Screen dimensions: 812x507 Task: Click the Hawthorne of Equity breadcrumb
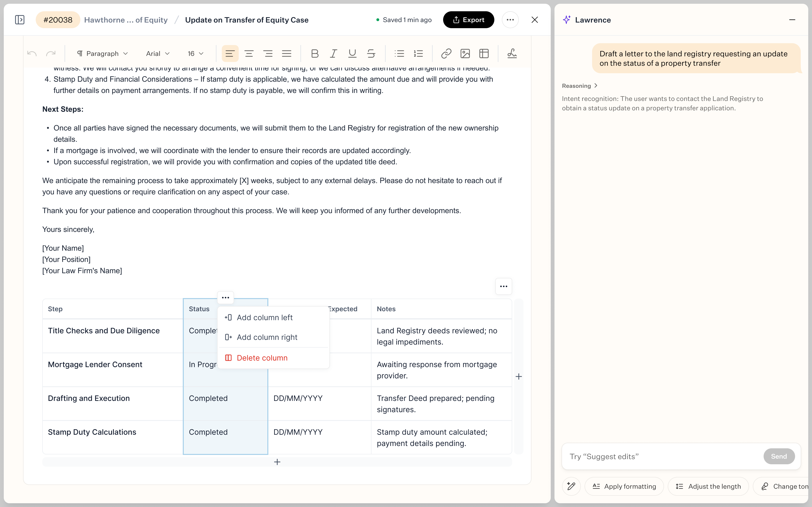126,20
